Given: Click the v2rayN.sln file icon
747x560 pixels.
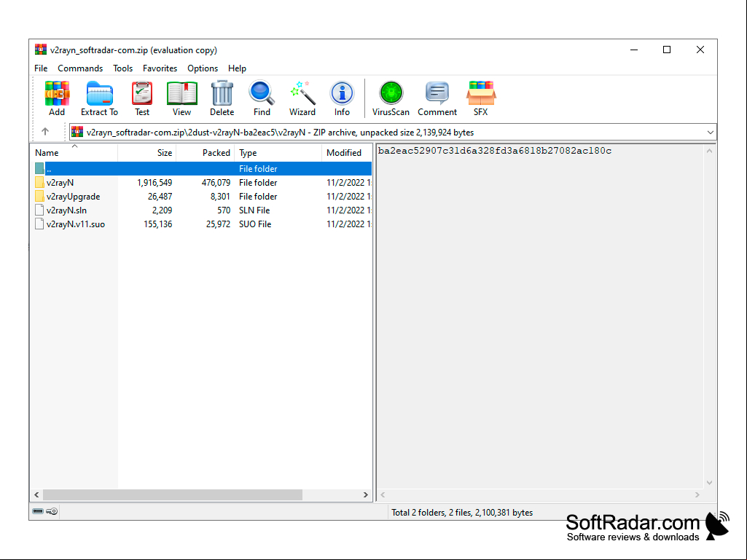Looking at the screenshot, I should 39,210.
